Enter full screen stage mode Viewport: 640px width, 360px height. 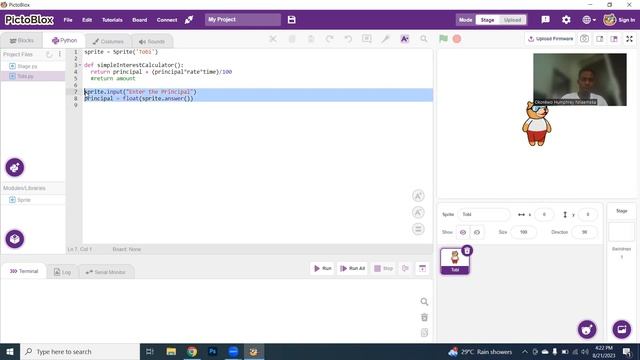pyautogui.click(x=629, y=39)
